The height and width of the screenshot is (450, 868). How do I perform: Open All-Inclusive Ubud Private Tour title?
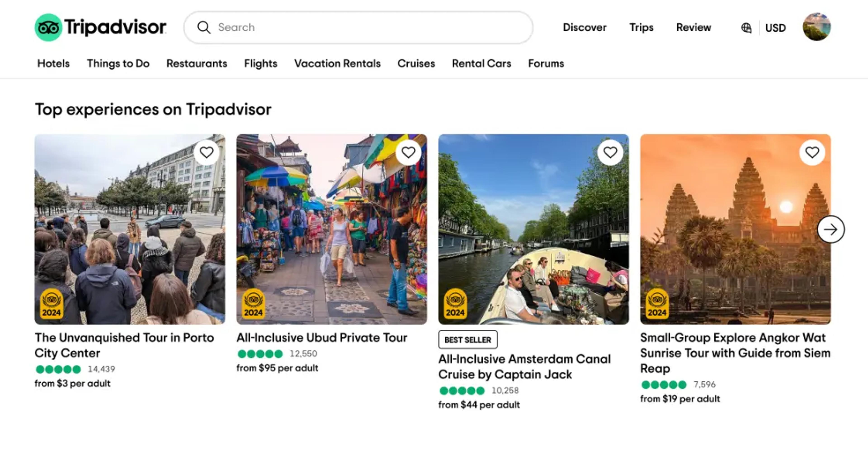coord(322,337)
